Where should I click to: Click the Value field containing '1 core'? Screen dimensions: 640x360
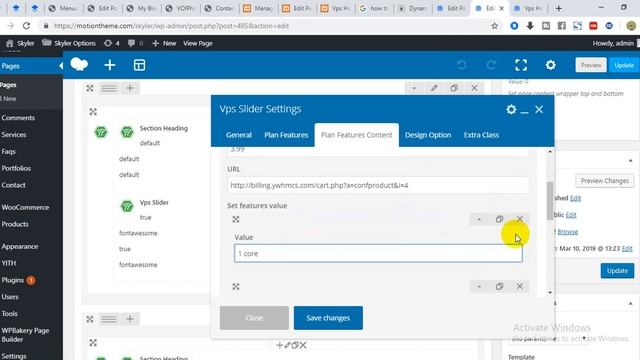[x=378, y=253]
